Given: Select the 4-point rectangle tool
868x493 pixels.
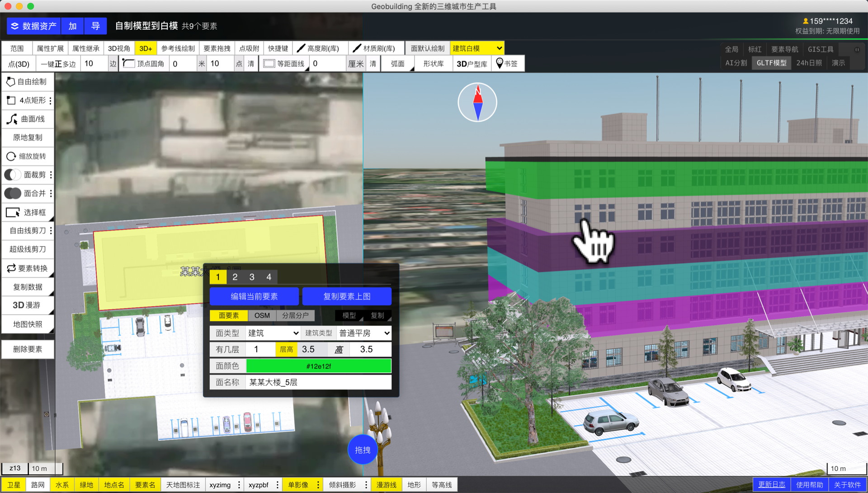Looking at the screenshot, I should click(26, 100).
